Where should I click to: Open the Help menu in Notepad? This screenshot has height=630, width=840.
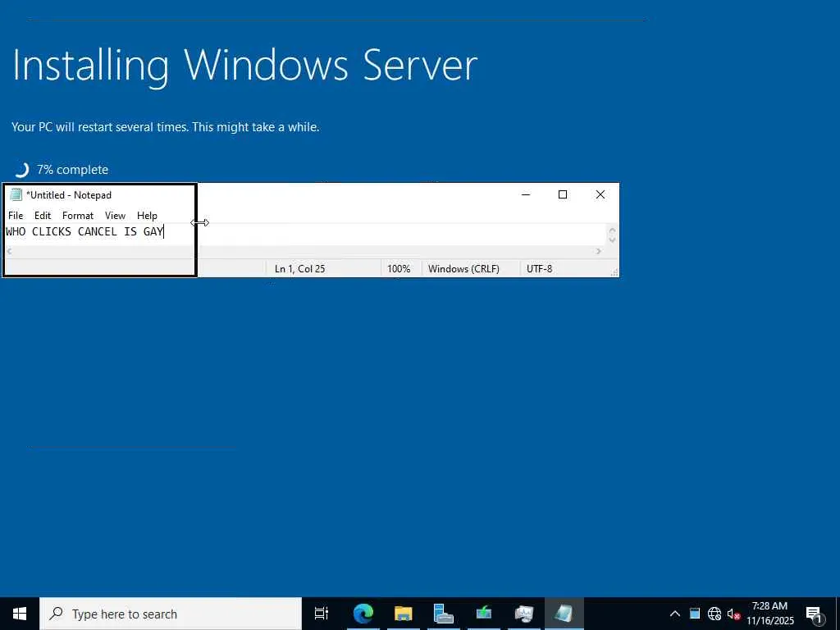(x=147, y=216)
